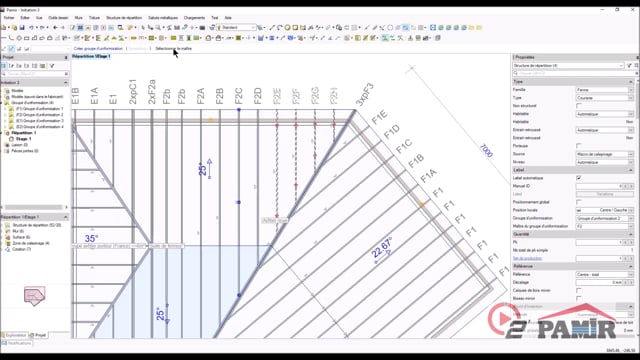
Task: Open the Niveau dropdown
Action: [x=604, y=162]
